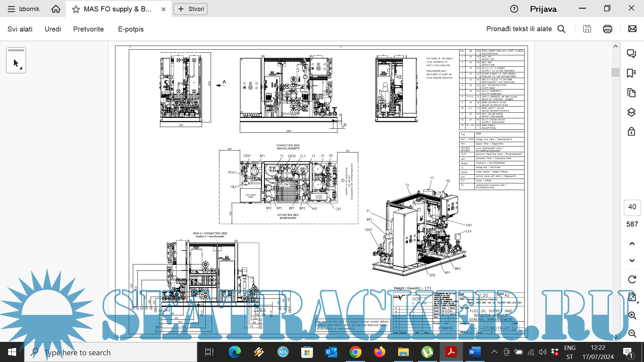Open the page thumbnails (copy pages) icon

tap(631, 93)
